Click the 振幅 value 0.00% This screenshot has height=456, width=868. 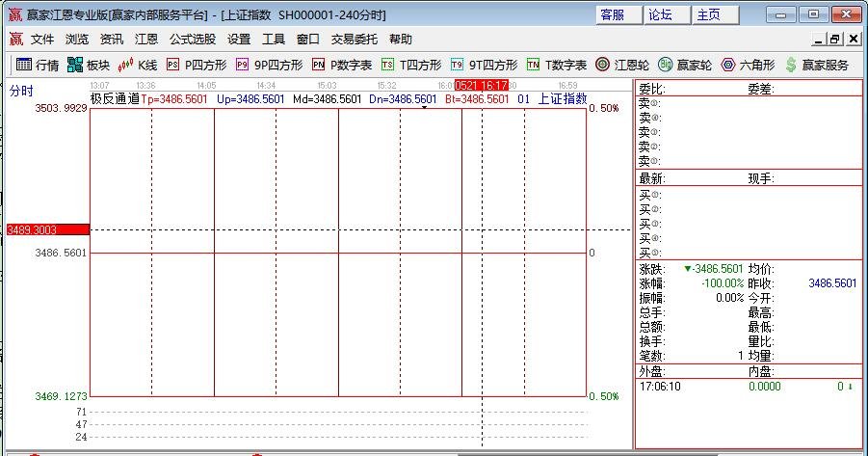pos(729,298)
